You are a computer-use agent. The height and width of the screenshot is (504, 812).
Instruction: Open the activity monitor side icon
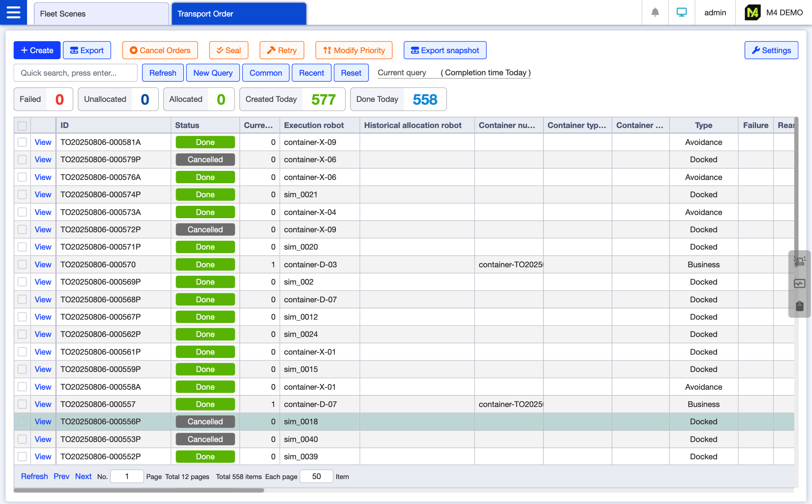800,283
